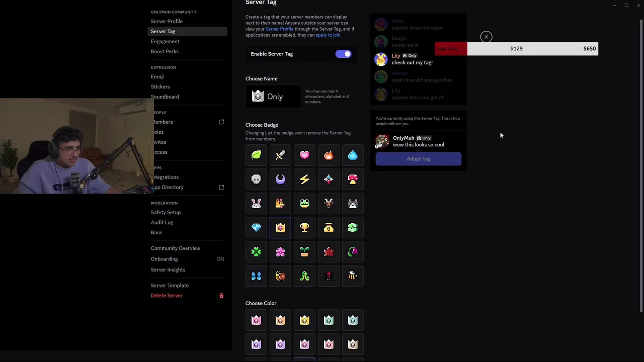
Task: Choose the green frog badge
Action: 304,203
